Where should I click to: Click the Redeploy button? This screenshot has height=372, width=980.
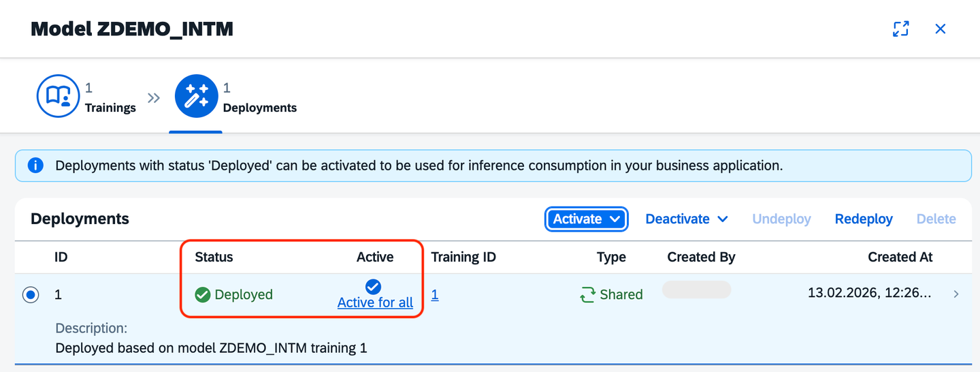point(864,219)
